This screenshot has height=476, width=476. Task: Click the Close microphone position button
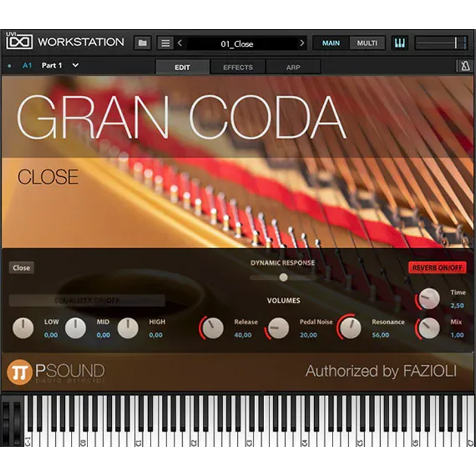[x=22, y=267]
